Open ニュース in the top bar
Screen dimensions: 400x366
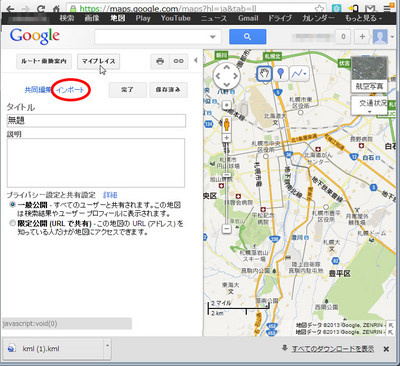tap(214, 18)
